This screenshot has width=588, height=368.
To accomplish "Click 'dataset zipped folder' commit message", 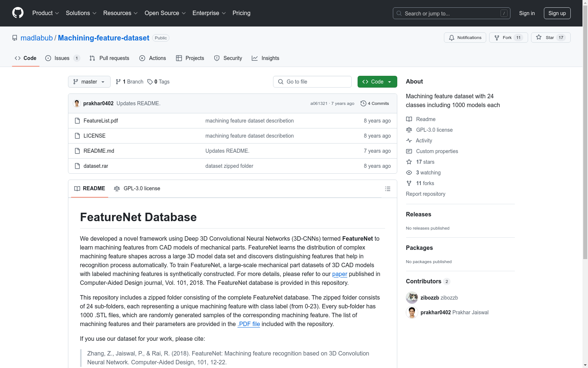I will pyautogui.click(x=229, y=166).
